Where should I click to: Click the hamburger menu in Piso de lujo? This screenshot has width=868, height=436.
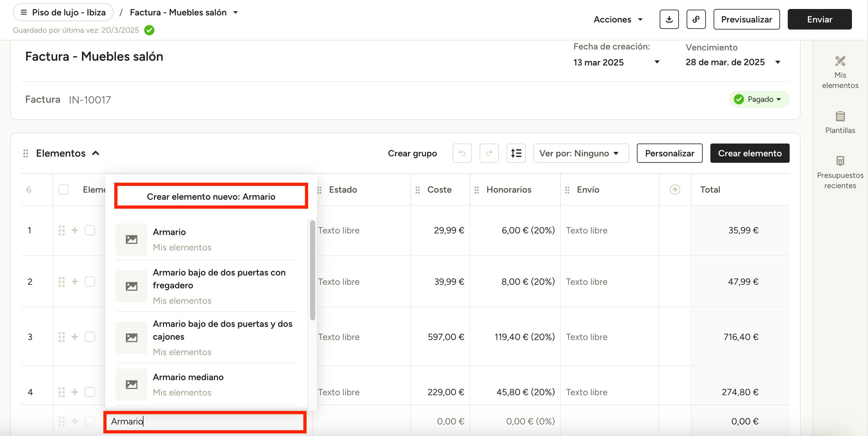pyautogui.click(x=23, y=13)
